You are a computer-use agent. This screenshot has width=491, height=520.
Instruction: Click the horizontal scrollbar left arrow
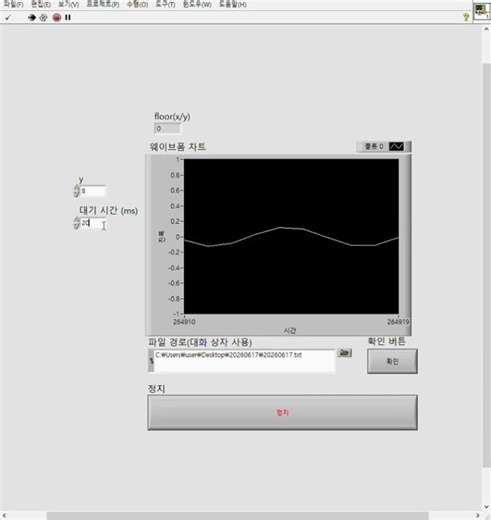pyautogui.click(x=4, y=516)
